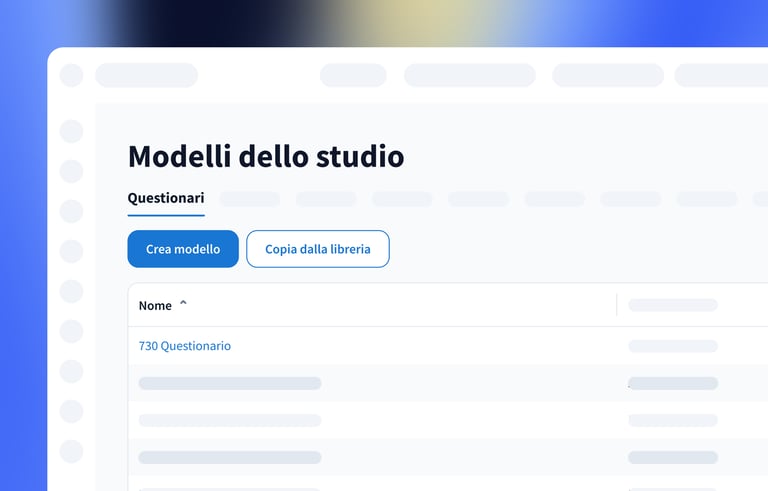Screen dimensions: 768x491
Task: Click the pill next to the top-bar logo
Action: 146,75
